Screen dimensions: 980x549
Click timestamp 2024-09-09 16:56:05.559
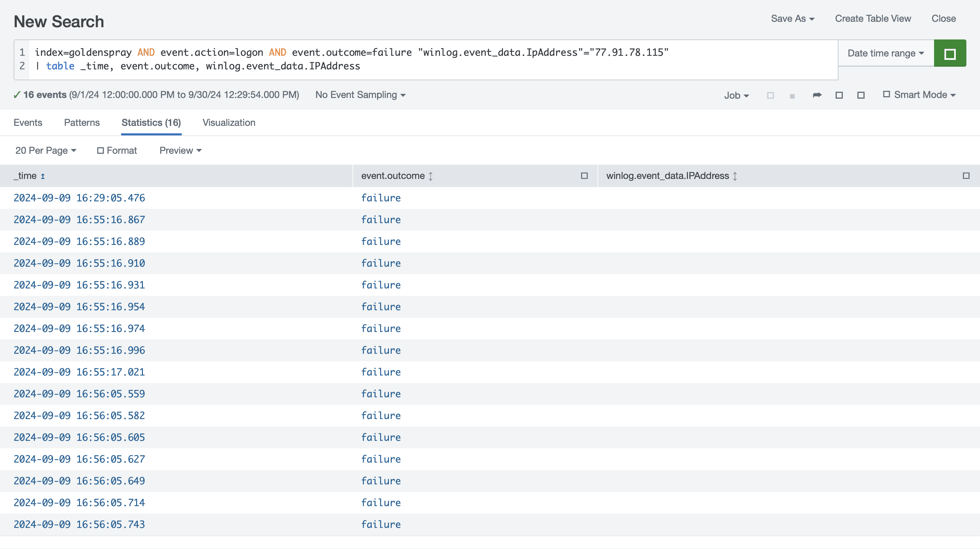[79, 394]
